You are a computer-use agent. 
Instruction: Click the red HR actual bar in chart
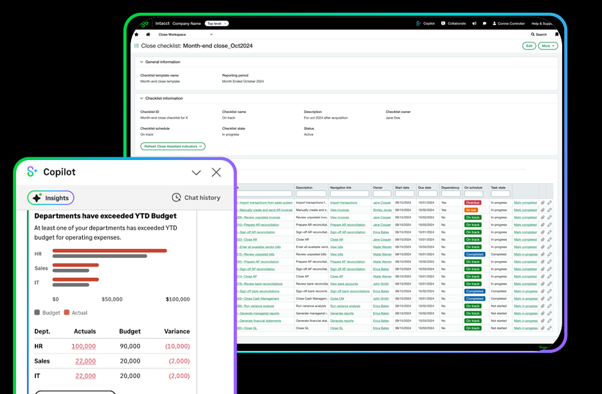click(110, 251)
